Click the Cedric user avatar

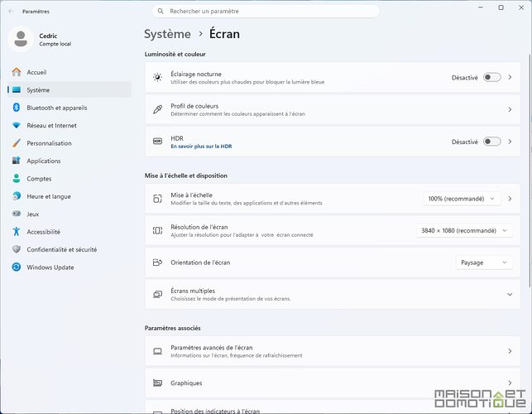click(21, 39)
